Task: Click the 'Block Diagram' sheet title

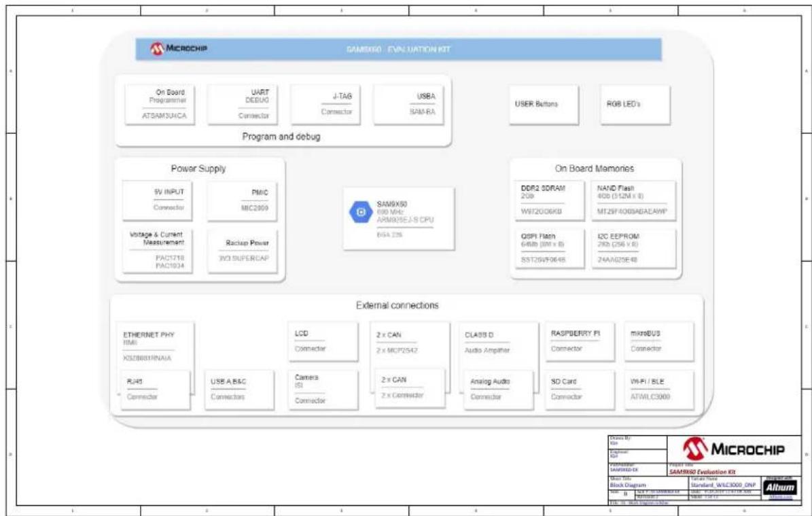Action: coord(628,485)
